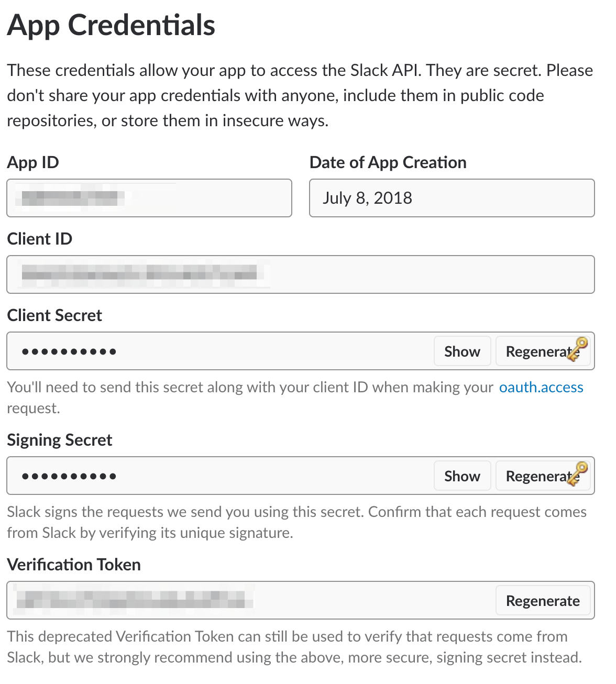This screenshot has height=684, width=616.
Task: Select the Date of App Creation field
Action: (x=452, y=198)
